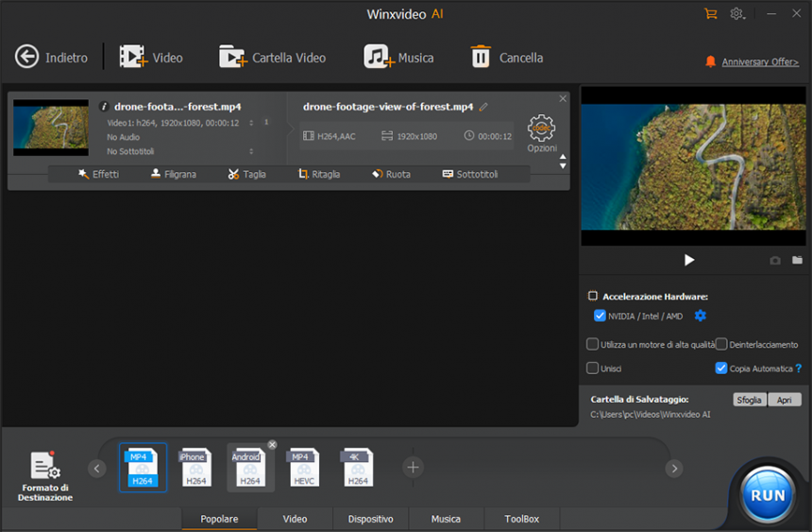Image resolution: width=812 pixels, height=532 pixels.
Task: Switch to Musica format tab
Action: tap(446, 519)
